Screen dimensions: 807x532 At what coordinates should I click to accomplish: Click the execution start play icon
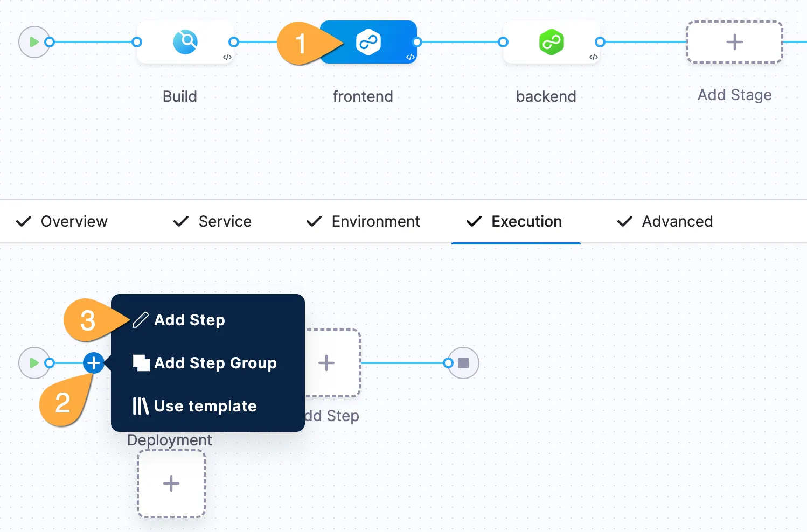[x=33, y=363]
